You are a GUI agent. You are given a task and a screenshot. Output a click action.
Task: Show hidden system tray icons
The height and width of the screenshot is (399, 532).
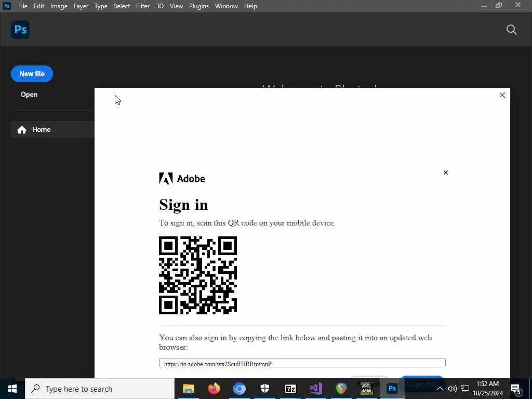tap(440, 389)
